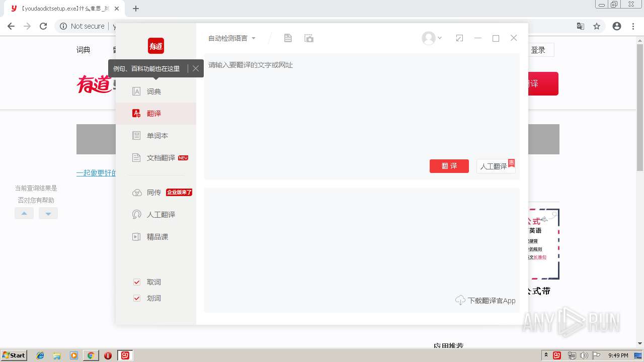Click the Youdao app taskbar button
The width and height of the screenshot is (644, 362).
tap(125, 355)
